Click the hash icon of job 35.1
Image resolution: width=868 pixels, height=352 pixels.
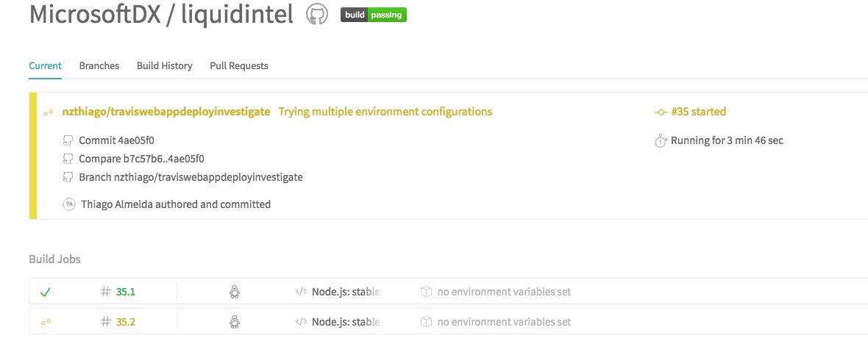pos(106,292)
